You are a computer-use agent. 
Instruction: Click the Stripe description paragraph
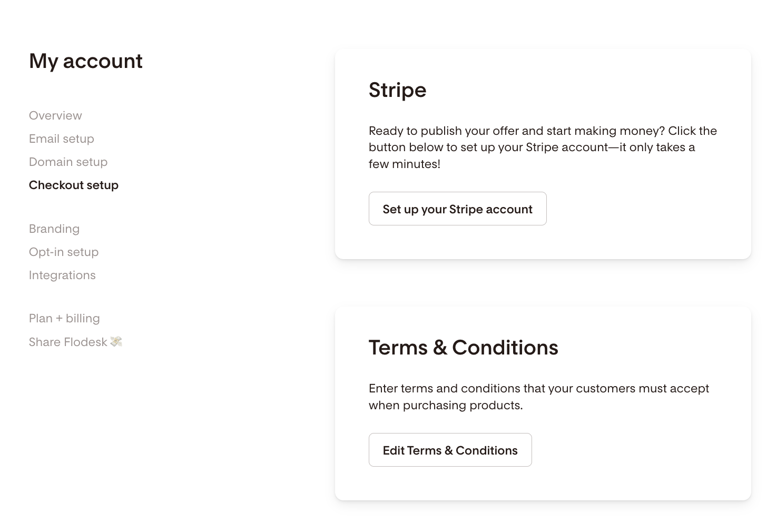click(x=543, y=147)
